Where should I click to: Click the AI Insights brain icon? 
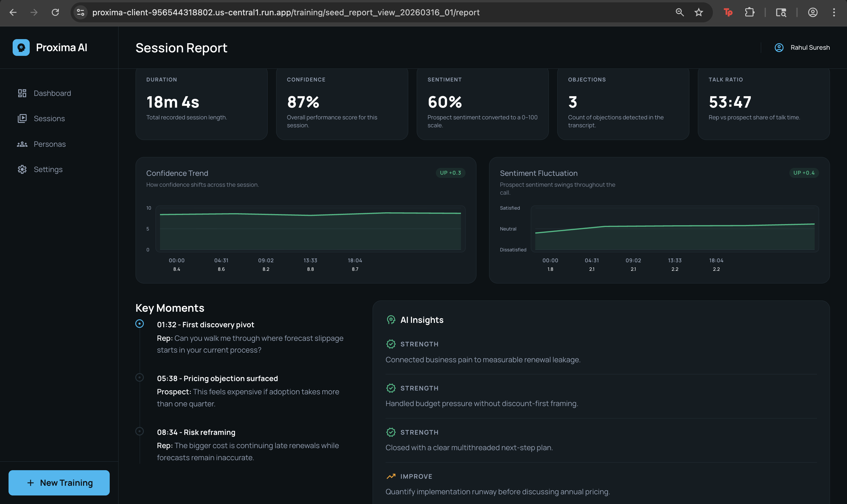[391, 320]
